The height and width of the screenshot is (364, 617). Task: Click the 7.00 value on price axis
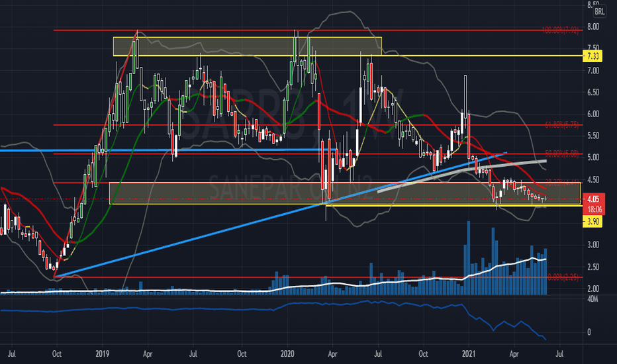pyautogui.click(x=593, y=71)
